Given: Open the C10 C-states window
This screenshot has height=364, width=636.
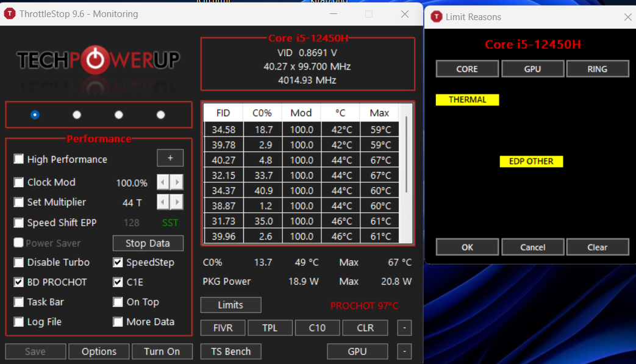Looking at the screenshot, I should click(x=317, y=328).
